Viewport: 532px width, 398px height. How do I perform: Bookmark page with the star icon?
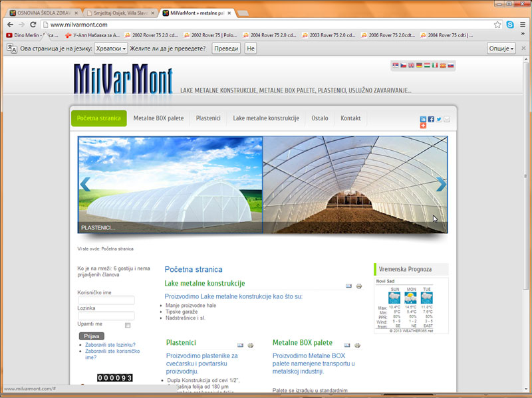(497, 25)
